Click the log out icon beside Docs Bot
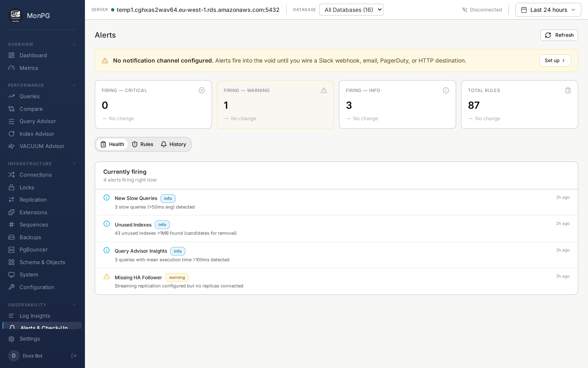This screenshot has height=368, width=588. coord(74,356)
